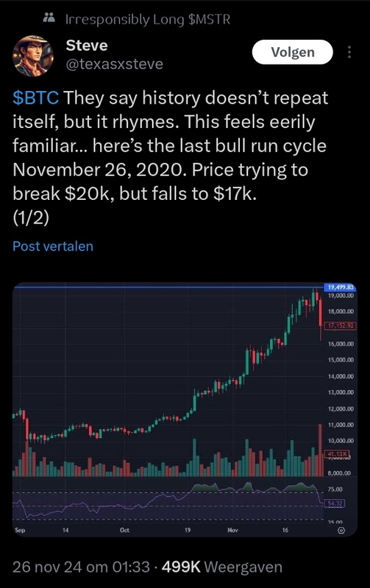Click the red 17,152.92 price label

340,326
